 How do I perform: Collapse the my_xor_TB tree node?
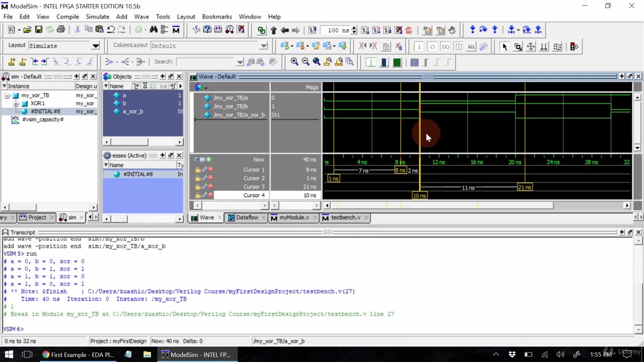(x=7, y=96)
